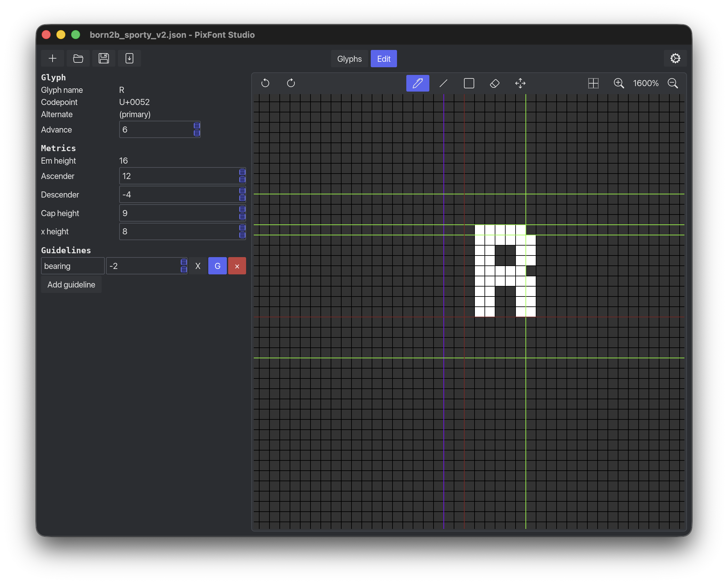Switch to the Glyphs tab
This screenshot has height=584, width=728.
(349, 59)
